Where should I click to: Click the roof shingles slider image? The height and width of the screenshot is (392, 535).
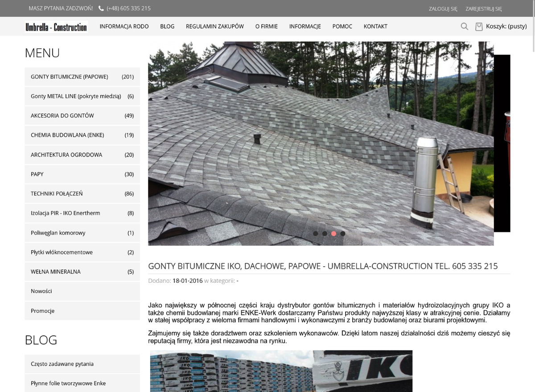click(x=321, y=144)
